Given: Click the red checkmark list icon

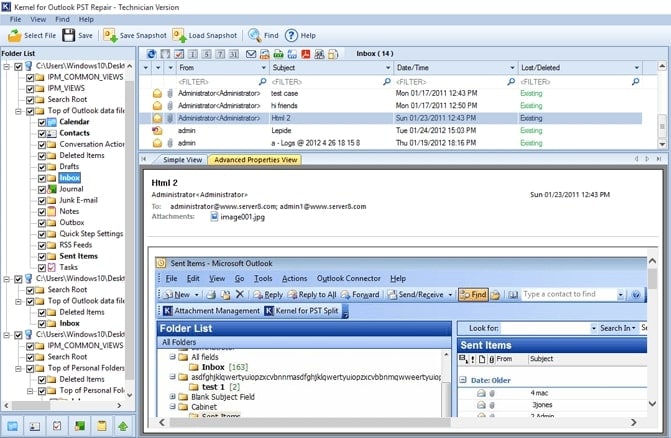Looking at the screenshot, I should click(x=179, y=54).
